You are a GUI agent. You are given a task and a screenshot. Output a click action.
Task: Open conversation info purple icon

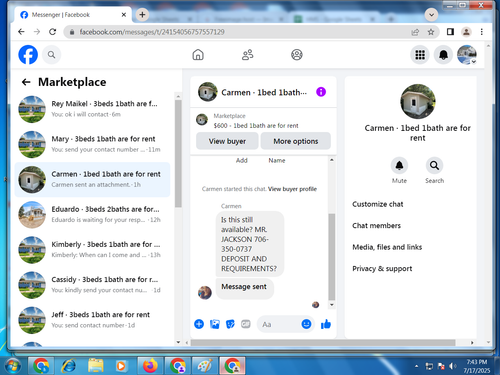coord(321,92)
